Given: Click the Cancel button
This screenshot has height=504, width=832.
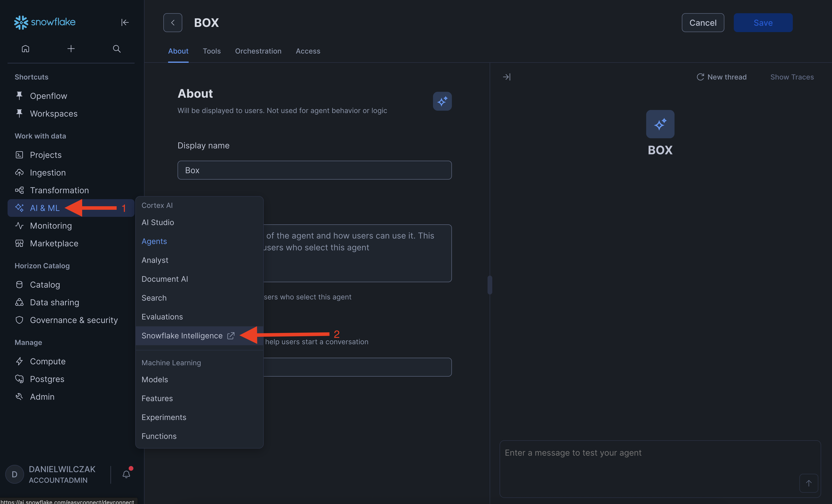Looking at the screenshot, I should pos(702,23).
